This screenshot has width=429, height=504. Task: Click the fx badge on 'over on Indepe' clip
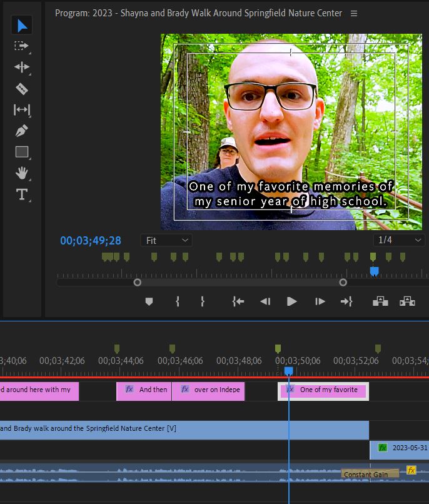[x=184, y=389]
